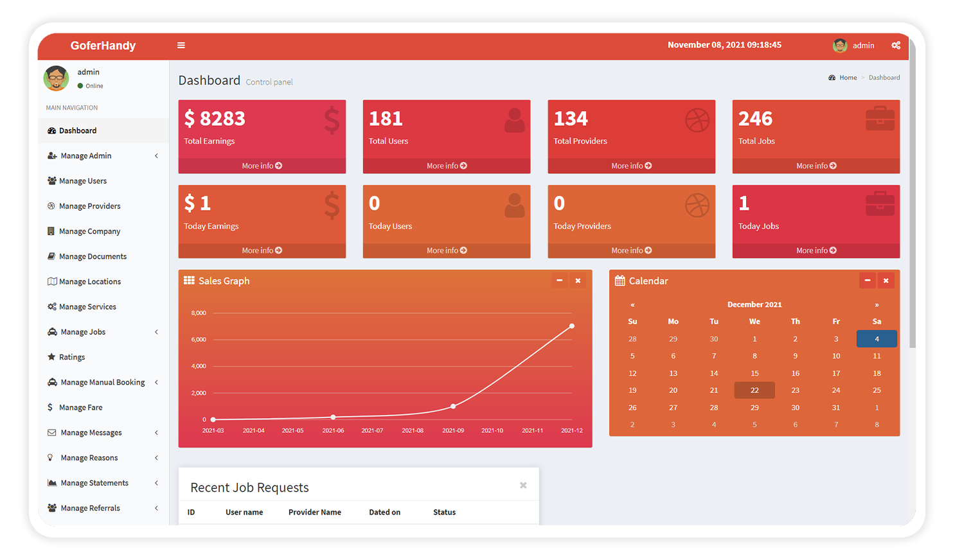Select highlighted December 4 in calendar

point(877,338)
